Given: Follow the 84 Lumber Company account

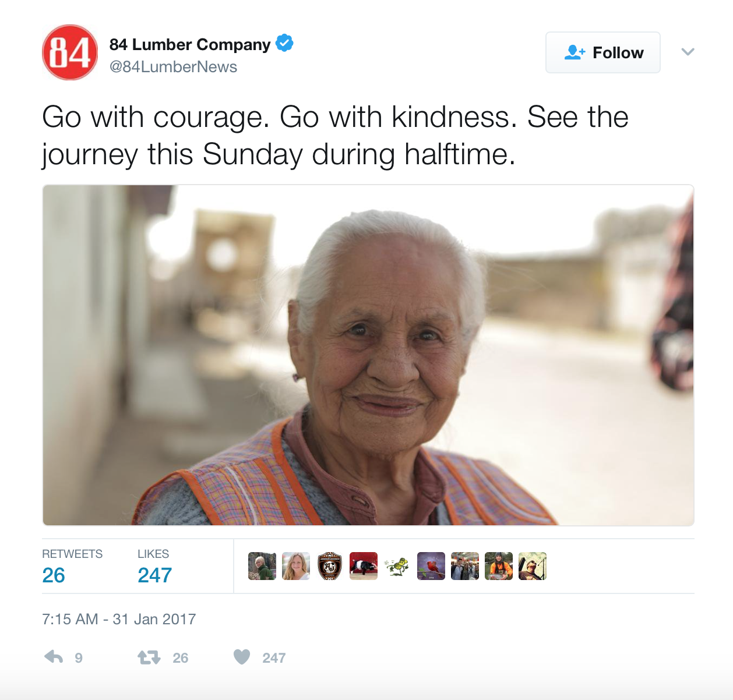Looking at the screenshot, I should click(603, 52).
